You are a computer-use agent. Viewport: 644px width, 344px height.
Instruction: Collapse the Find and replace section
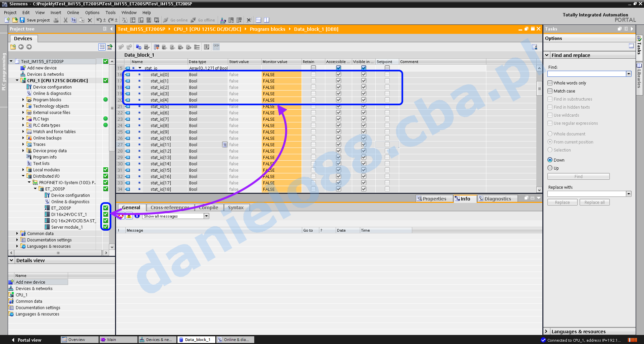coord(547,55)
